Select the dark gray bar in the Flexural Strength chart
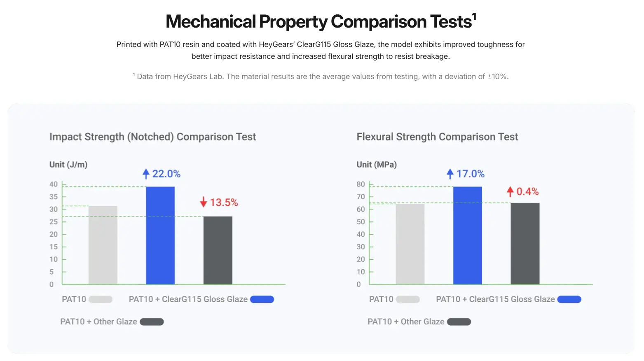644x361 pixels. (x=525, y=243)
